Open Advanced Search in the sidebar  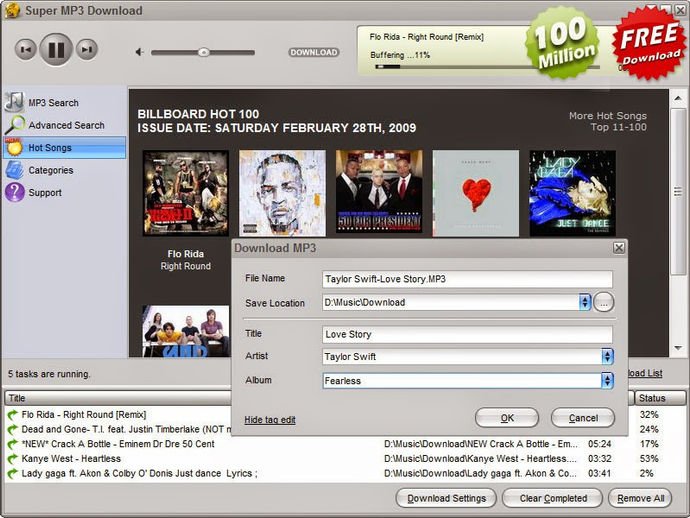tap(66, 125)
